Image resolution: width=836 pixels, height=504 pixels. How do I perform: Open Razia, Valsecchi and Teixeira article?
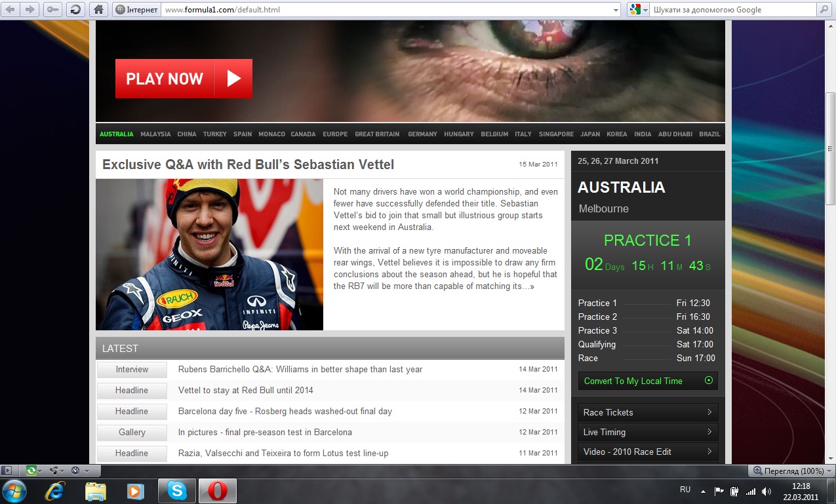click(x=283, y=454)
